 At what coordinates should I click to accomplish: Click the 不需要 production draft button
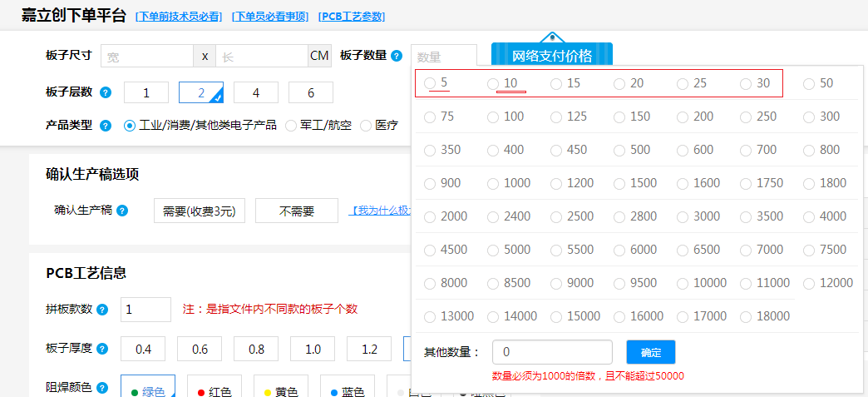296,211
